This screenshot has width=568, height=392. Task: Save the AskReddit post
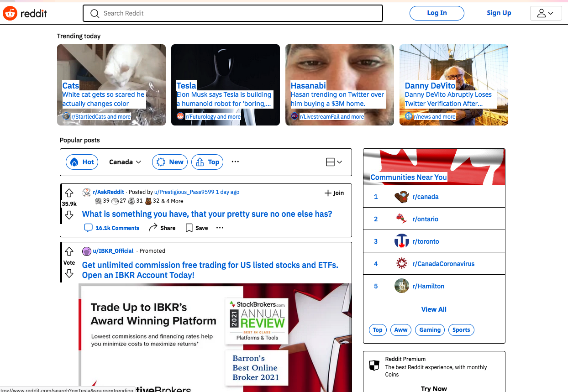click(x=197, y=228)
